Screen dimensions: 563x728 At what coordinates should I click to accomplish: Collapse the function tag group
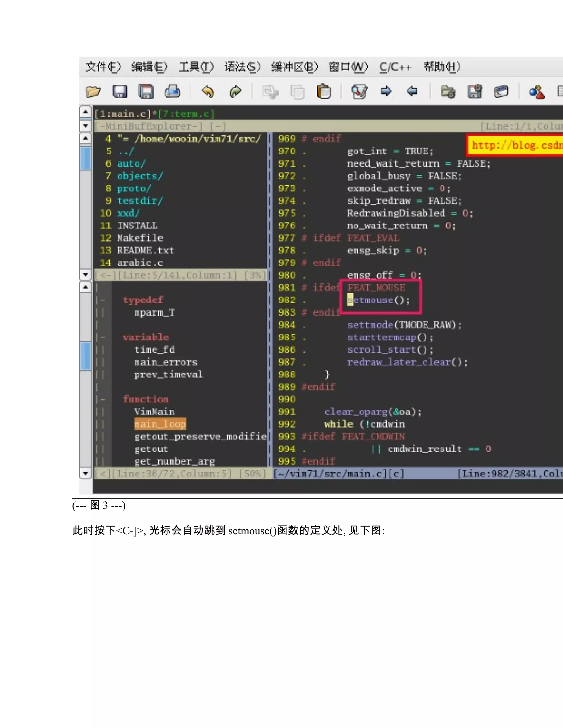pyautogui.click(x=103, y=399)
